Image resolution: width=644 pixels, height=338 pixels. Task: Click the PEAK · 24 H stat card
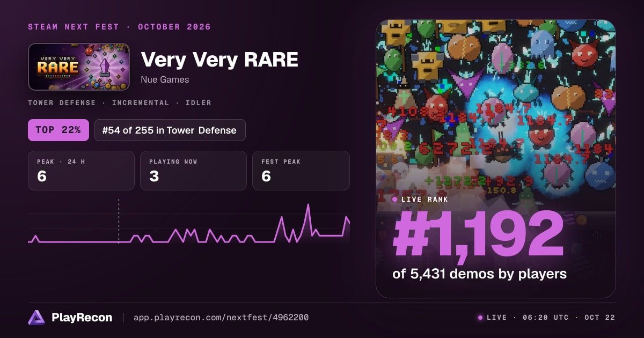tap(81, 171)
